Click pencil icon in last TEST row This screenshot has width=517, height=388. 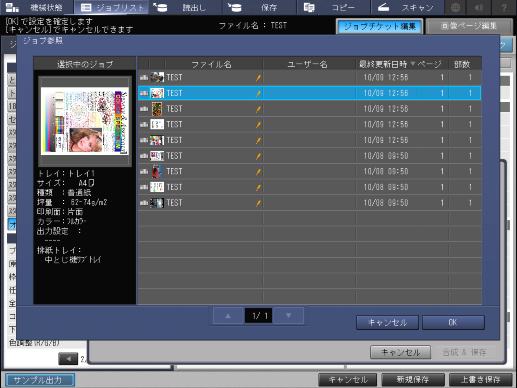pos(258,203)
